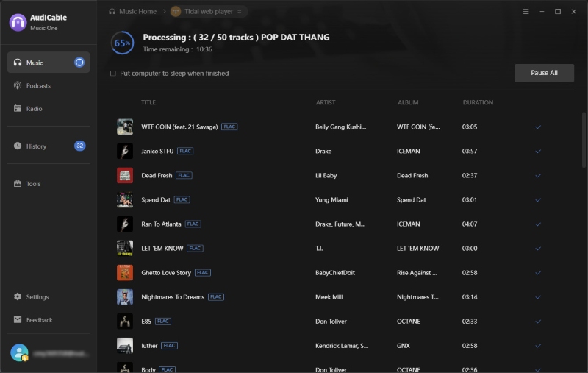Click the track list vertical scrollbar
Screen dimensions: 588x373
(584, 140)
